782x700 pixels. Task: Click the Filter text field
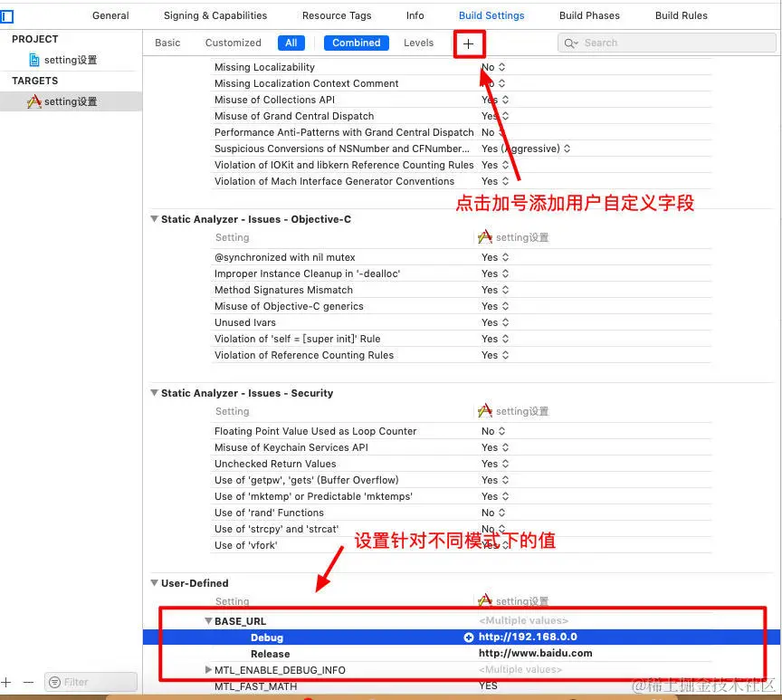tap(91, 682)
